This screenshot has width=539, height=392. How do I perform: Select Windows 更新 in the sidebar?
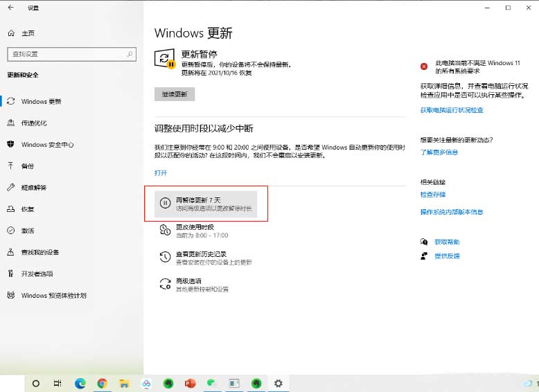click(41, 101)
